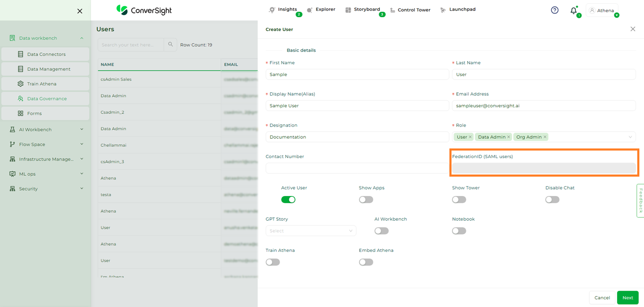Click the help question mark icon

555,10
